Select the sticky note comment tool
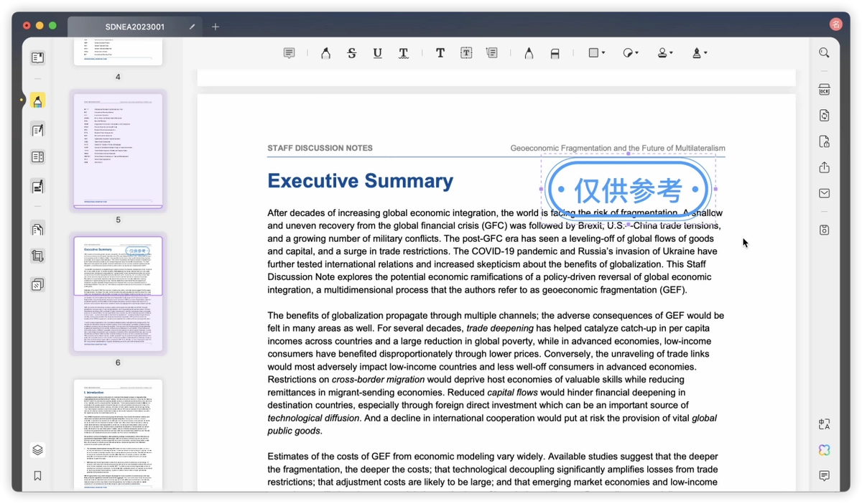 (289, 53)
